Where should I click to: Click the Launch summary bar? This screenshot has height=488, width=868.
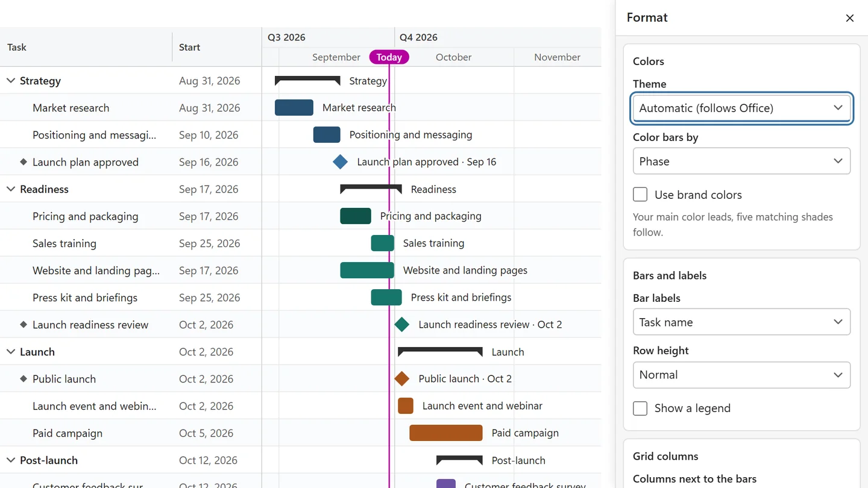coord(440,351)
